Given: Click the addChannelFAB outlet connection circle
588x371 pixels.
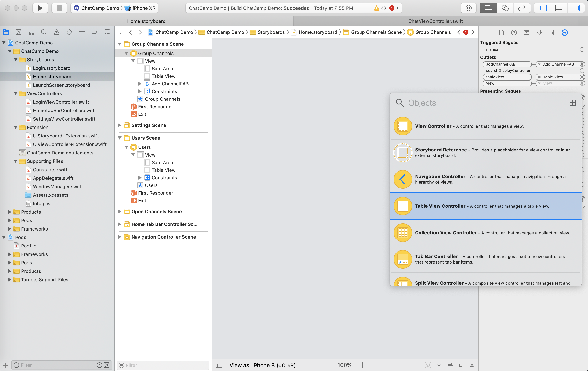Looking at the screenshot, I should 582,64.
